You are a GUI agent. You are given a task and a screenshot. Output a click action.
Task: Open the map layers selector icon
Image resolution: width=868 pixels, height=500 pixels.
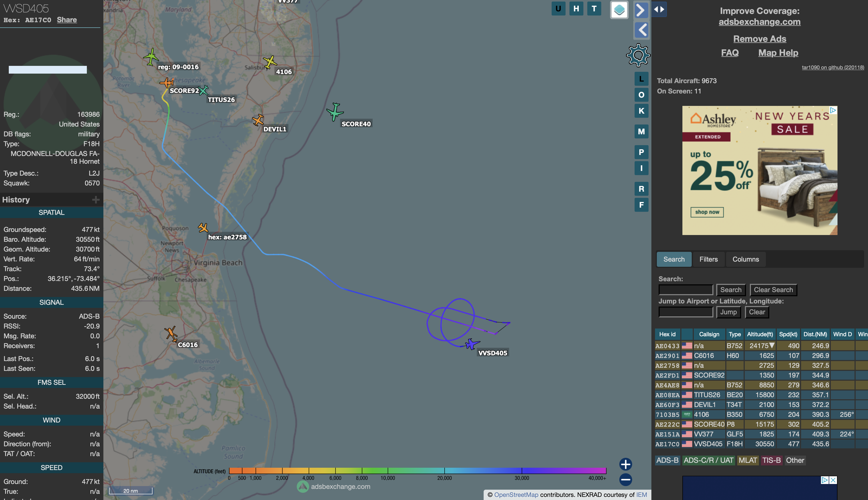[619, 10]
